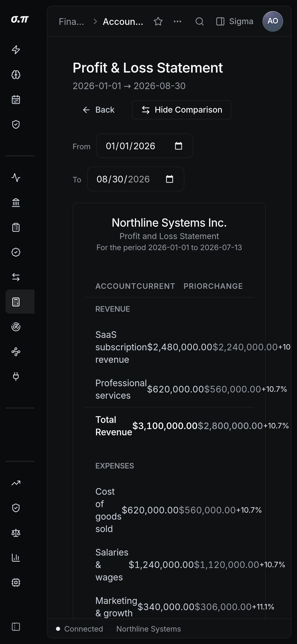Select Salaries & wages row label

coord(112,565)
